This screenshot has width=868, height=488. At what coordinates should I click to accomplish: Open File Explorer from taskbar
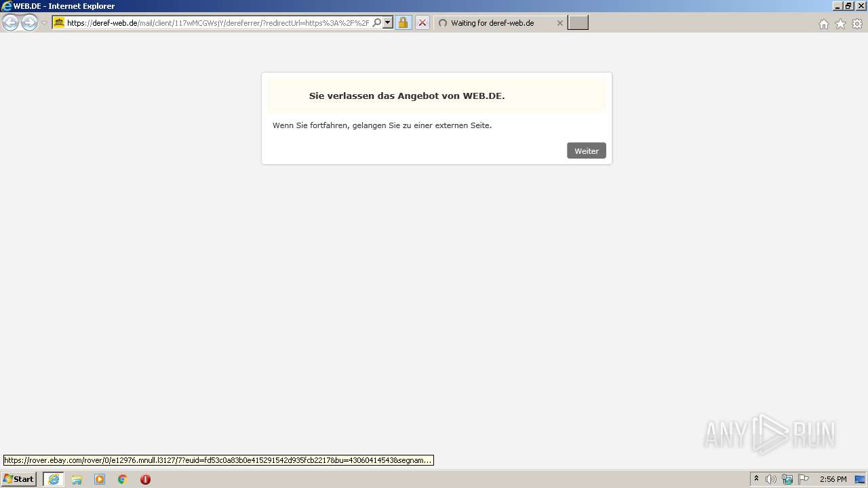[77, 479]
